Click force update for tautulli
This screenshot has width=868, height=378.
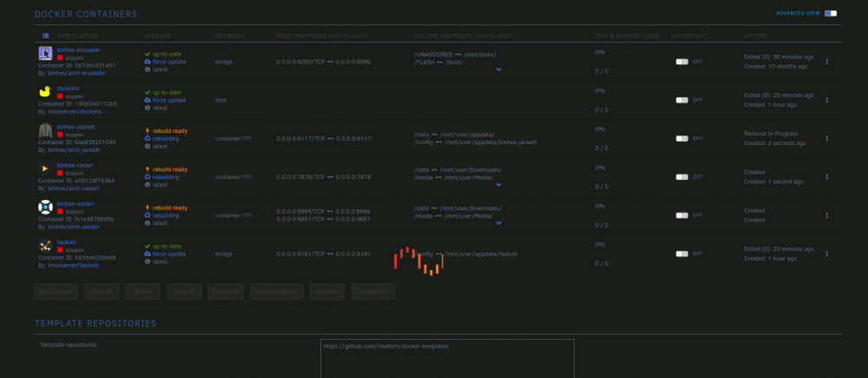169,254
